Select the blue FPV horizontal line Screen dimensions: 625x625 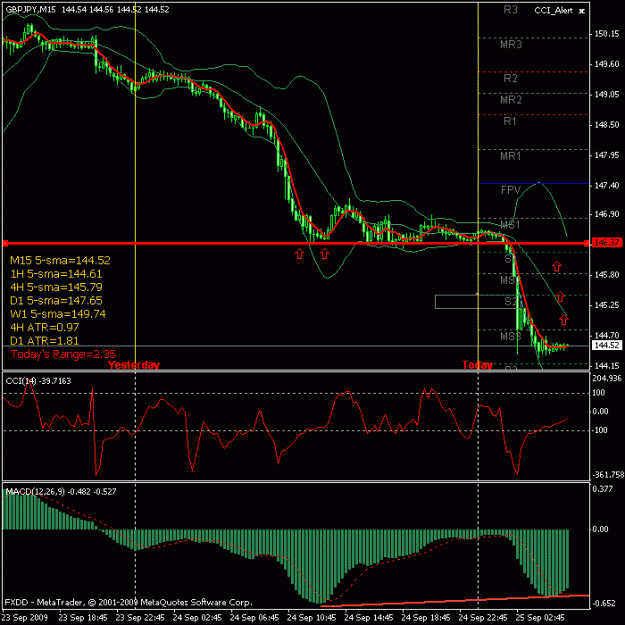tap(533, 183)
